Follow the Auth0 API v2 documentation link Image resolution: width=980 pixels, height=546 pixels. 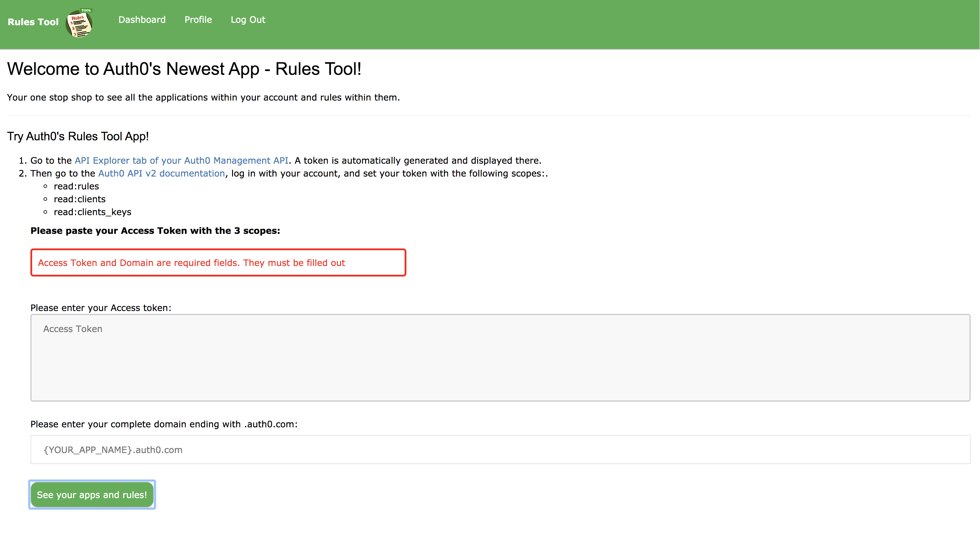[x=161, y=173]
